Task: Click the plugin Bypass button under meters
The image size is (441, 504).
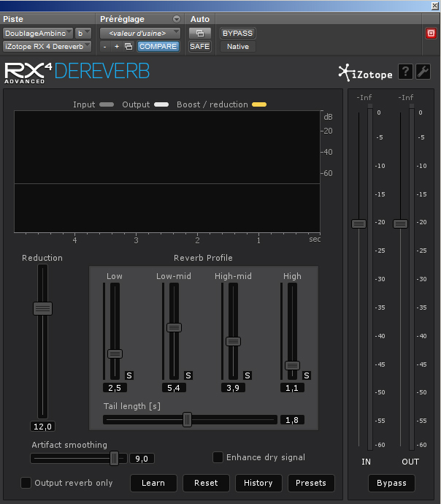Action: 391,483
